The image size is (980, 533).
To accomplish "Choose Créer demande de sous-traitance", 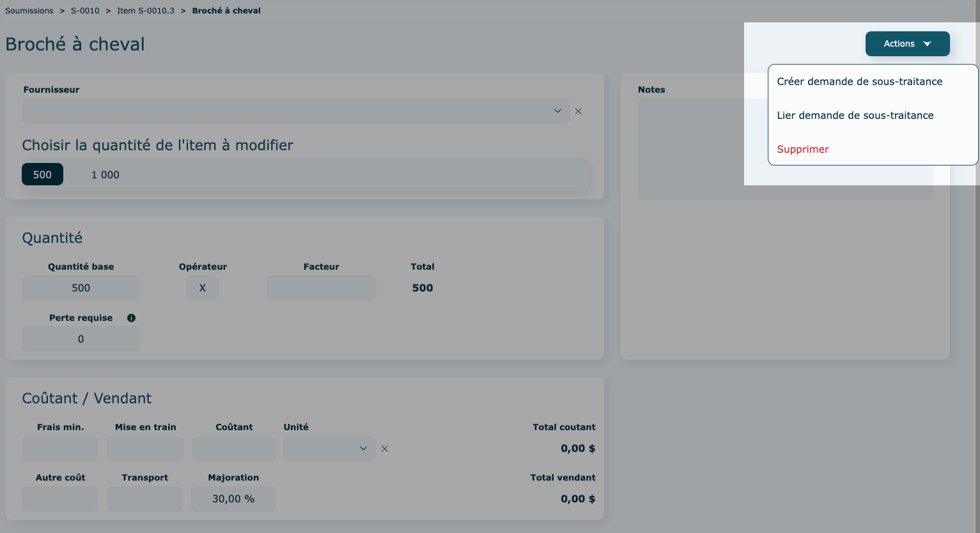I will pyautogui.click(x=859, y=82).
